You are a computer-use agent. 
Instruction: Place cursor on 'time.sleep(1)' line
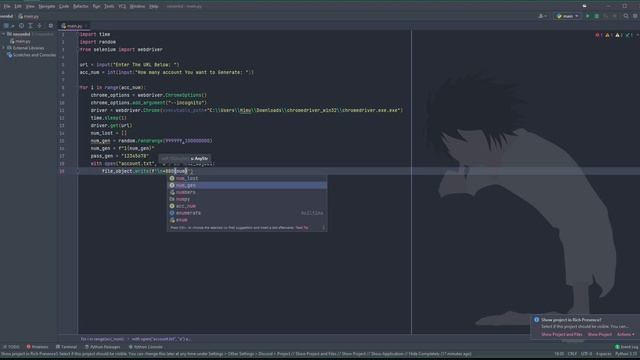coord(109,118)
